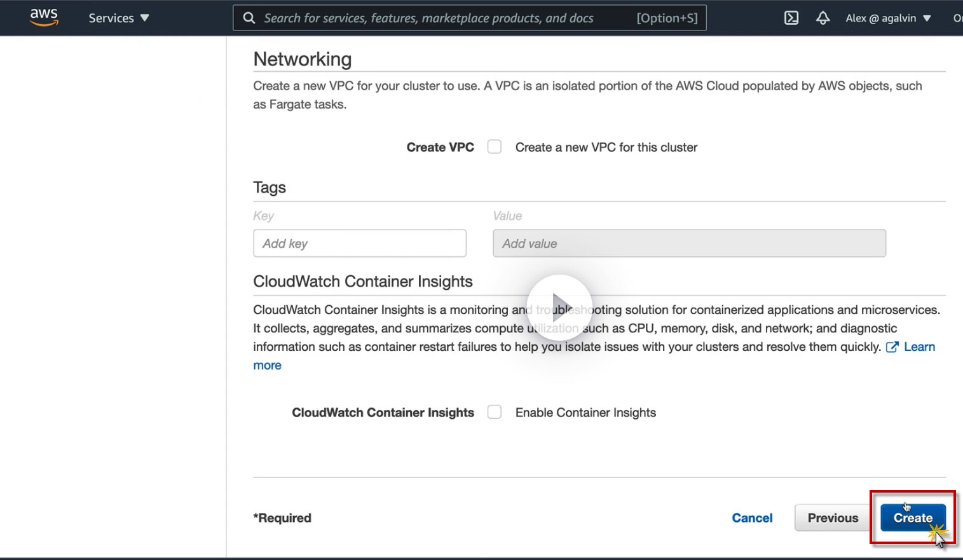The height and width of the screenshot is (560, 963).
Task: Click the Services dropdown arrow
Action: (x=145, y=18)
